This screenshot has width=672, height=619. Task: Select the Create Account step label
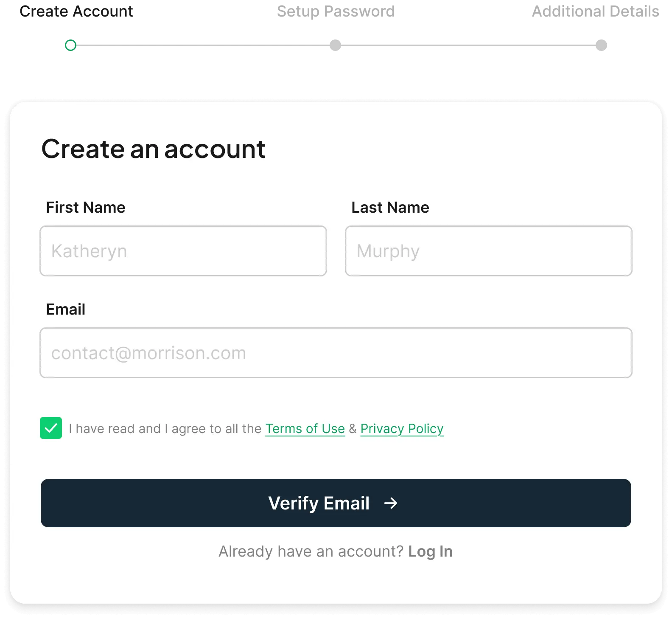click(77, 11)
